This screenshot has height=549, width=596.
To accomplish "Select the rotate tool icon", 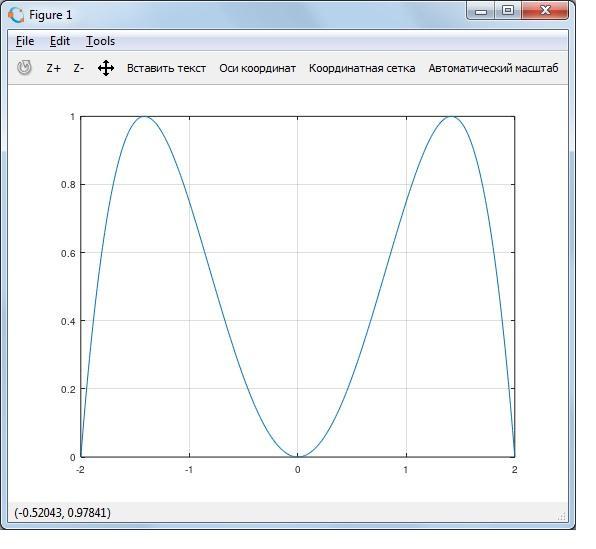I will click(24, 68).
